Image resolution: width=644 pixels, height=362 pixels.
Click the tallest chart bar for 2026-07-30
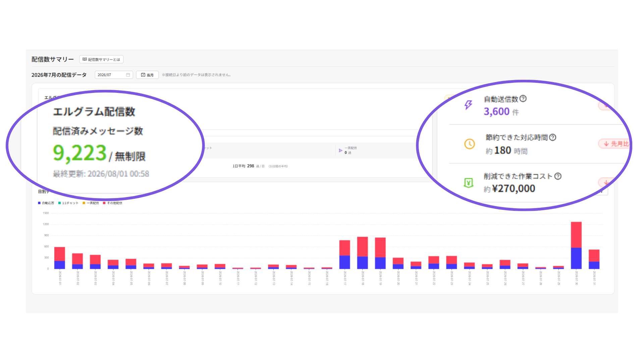coord(576,245)
